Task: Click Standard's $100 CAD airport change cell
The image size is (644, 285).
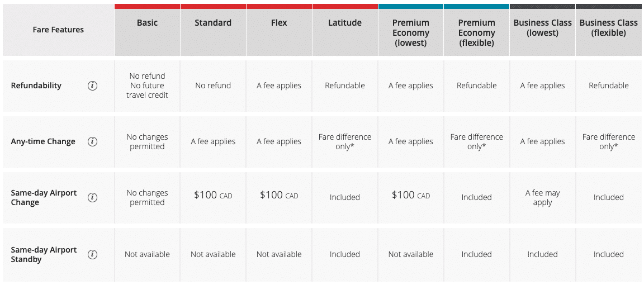Action: tap(213, 196)
